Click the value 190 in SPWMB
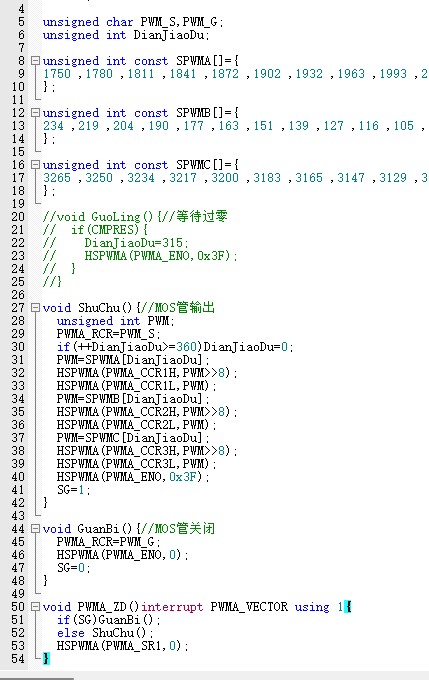Screen dimensions: 429x680 tap(158, 126)
